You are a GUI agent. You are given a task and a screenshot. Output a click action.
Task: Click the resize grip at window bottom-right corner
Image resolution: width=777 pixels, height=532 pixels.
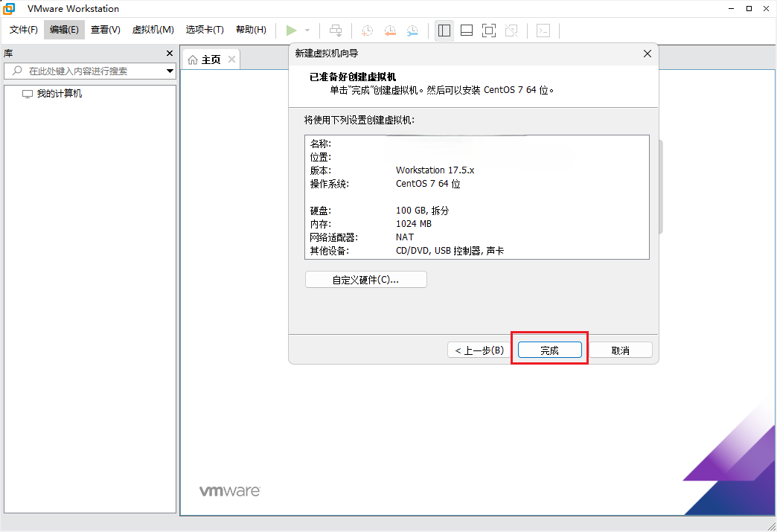click(x=771, y=525)
